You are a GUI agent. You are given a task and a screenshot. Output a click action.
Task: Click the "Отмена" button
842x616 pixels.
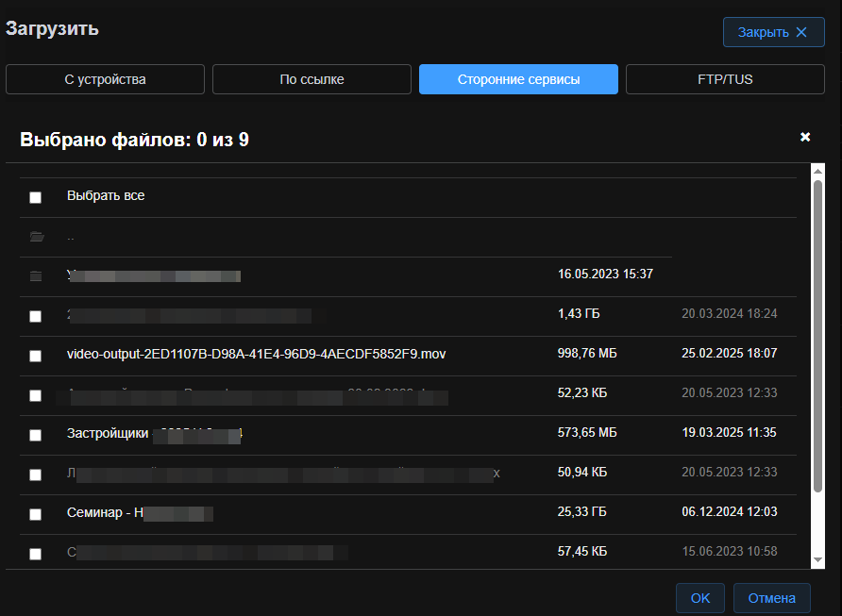click(x=771, y=598)
